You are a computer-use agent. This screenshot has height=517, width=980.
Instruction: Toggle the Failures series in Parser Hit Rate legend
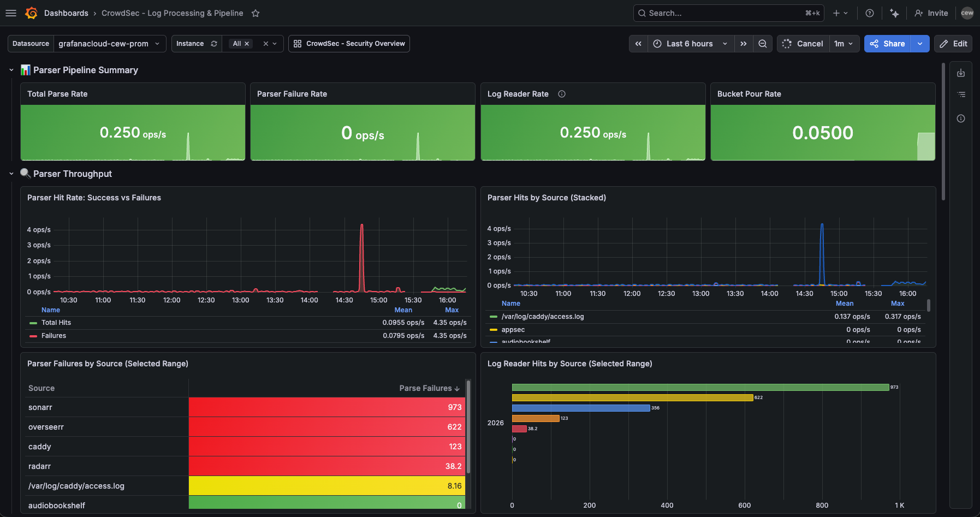[x=52, y=335]
